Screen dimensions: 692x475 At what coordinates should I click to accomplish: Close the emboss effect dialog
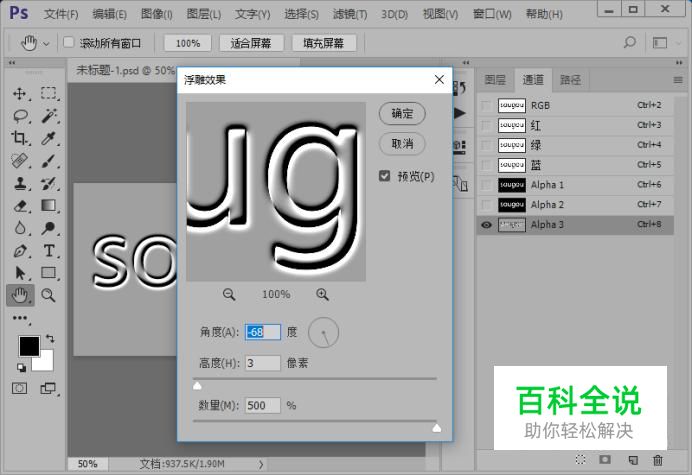point(439,79)
